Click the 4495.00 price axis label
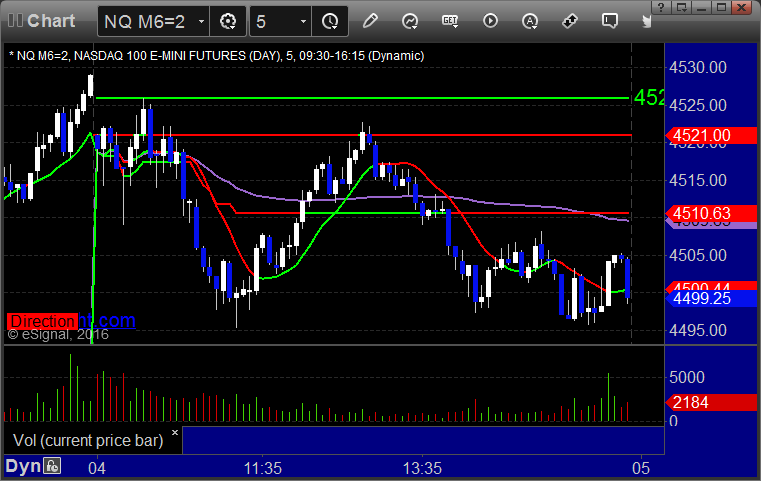 [x=698, y=331]
